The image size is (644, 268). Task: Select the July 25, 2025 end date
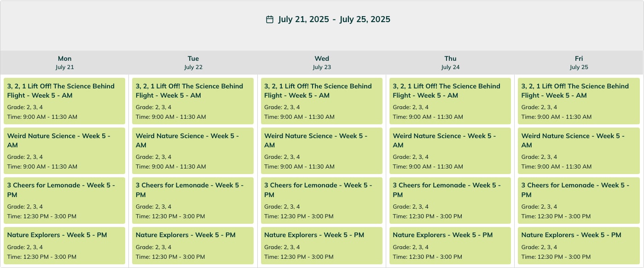point(365,19)
